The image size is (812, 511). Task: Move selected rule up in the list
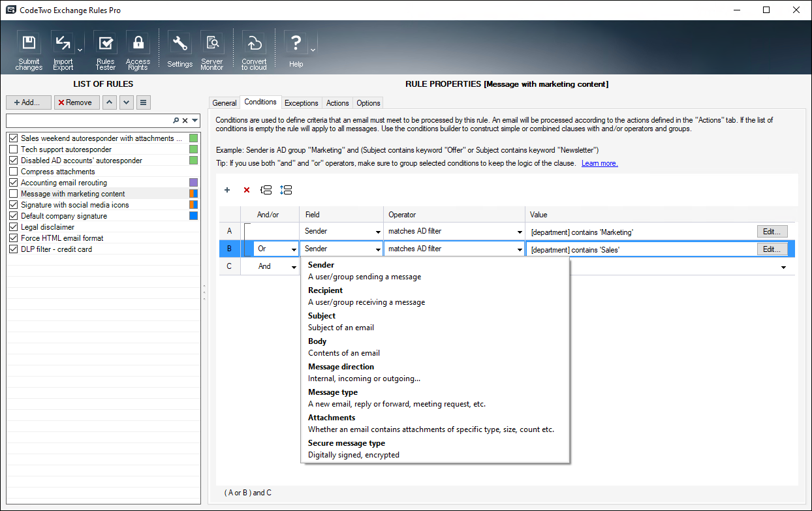(x=110, y=102)
